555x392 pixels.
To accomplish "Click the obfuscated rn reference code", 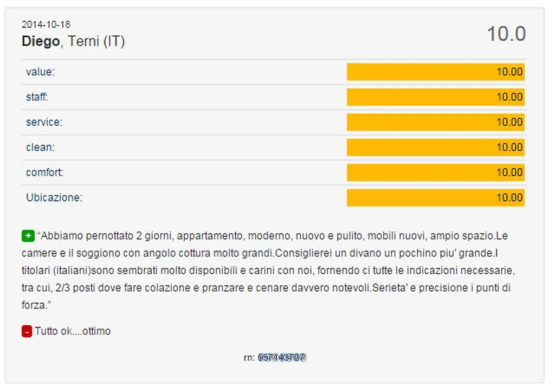I will point(282,357).
